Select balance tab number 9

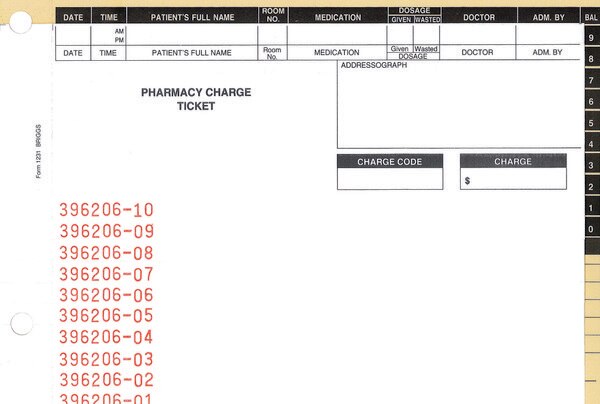pos(592,37)
